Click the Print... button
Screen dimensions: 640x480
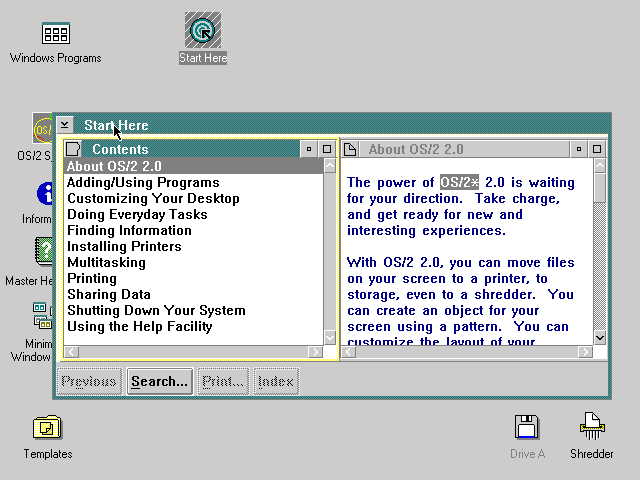coord(223,382)
